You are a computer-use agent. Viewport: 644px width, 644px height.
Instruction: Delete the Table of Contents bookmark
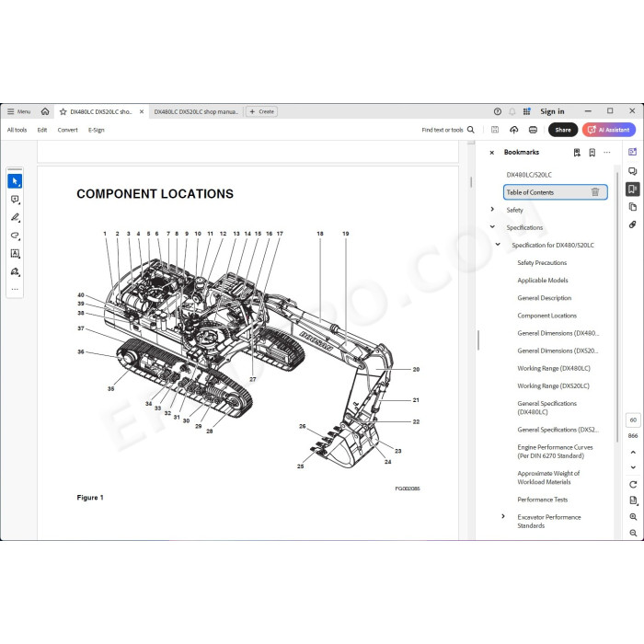coord(595,191)
